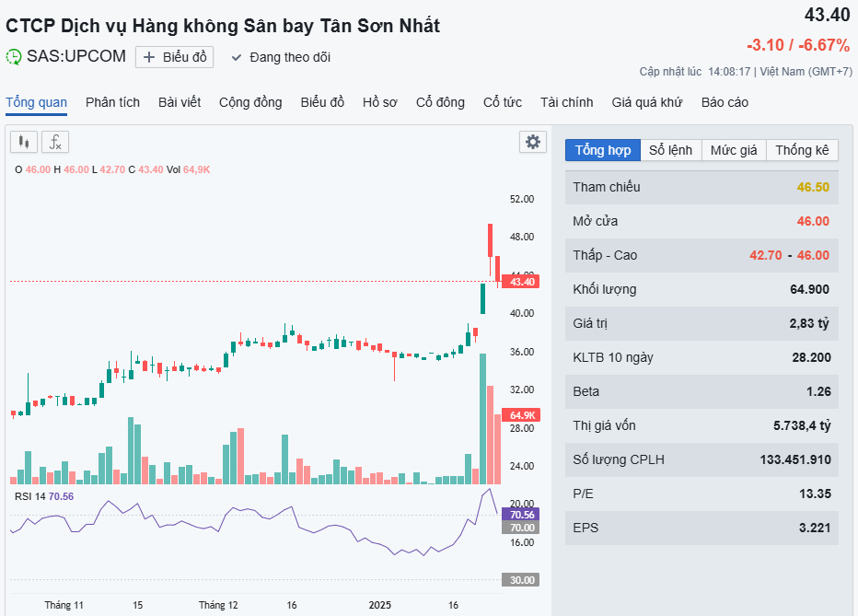Open the Mức giá panel
The width and height of the screenshot is (858, 616).
pyautogui.click(x=733, y=149)
